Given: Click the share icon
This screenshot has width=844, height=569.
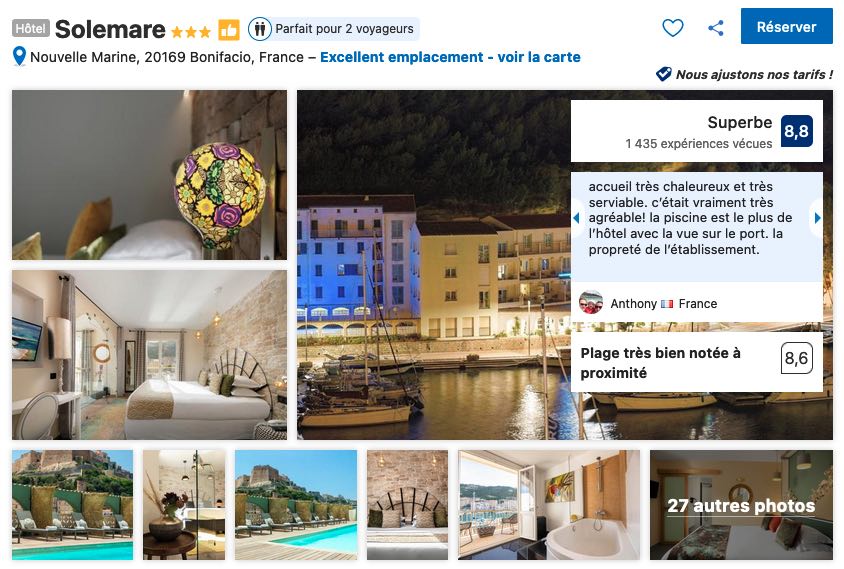Looking at the screenshot, I should tap(715, 27).
